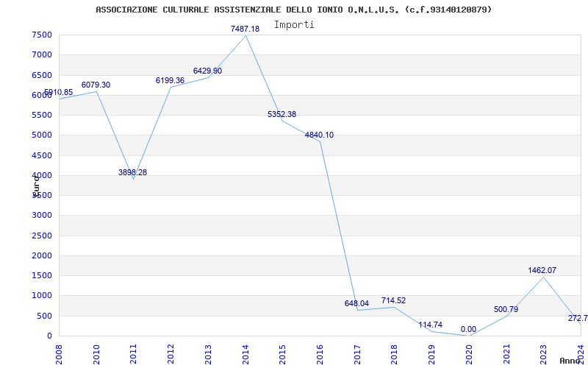588x368 pixels.
Task: Click the 2017 x-axis year label
Action: click(x=357, y=354)
